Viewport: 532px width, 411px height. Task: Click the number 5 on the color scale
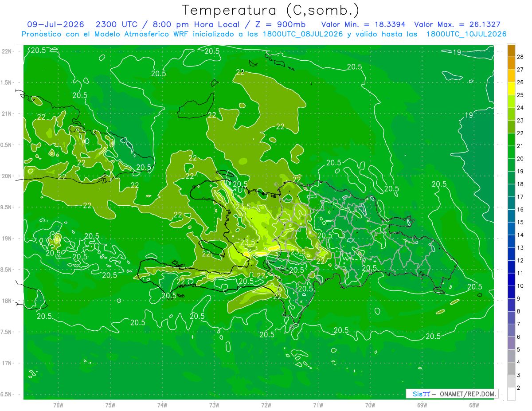click(x=519, y=350)
